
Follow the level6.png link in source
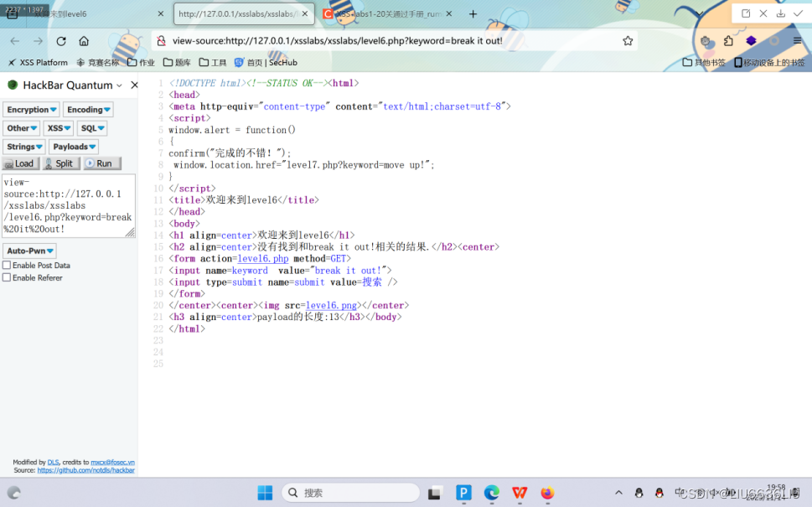tap(332, 306)
